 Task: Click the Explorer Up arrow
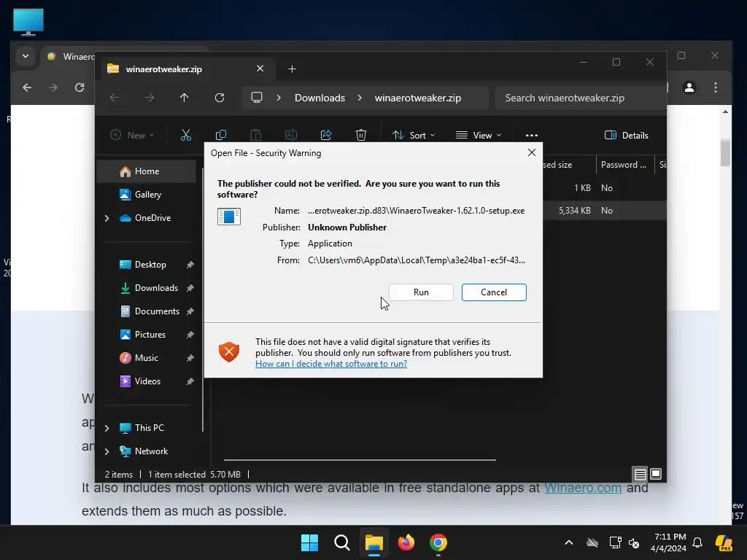coord(185,98)
